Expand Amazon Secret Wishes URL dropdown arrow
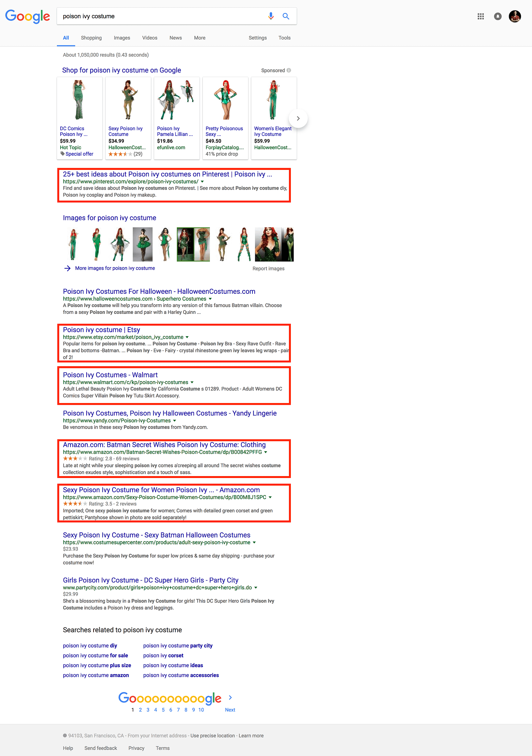Image resolution: width=532 pixels, height=756 pixels. point(266,452)
